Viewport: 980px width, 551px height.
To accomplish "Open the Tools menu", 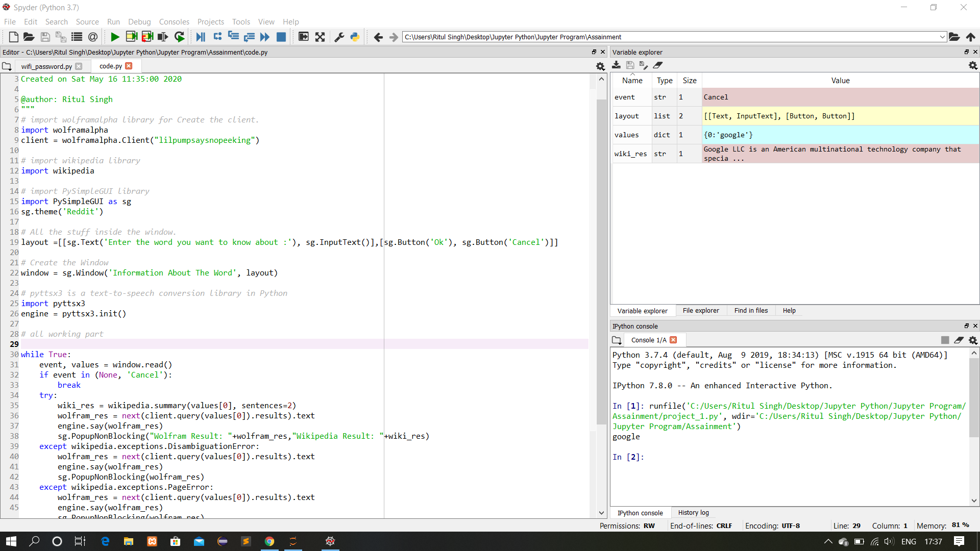I will pos(241,21).
